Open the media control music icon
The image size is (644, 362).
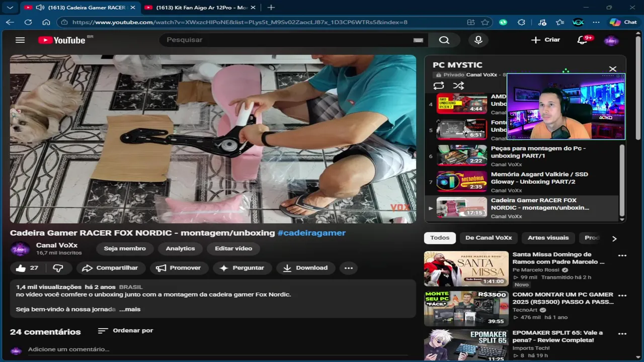coord(542,22)
